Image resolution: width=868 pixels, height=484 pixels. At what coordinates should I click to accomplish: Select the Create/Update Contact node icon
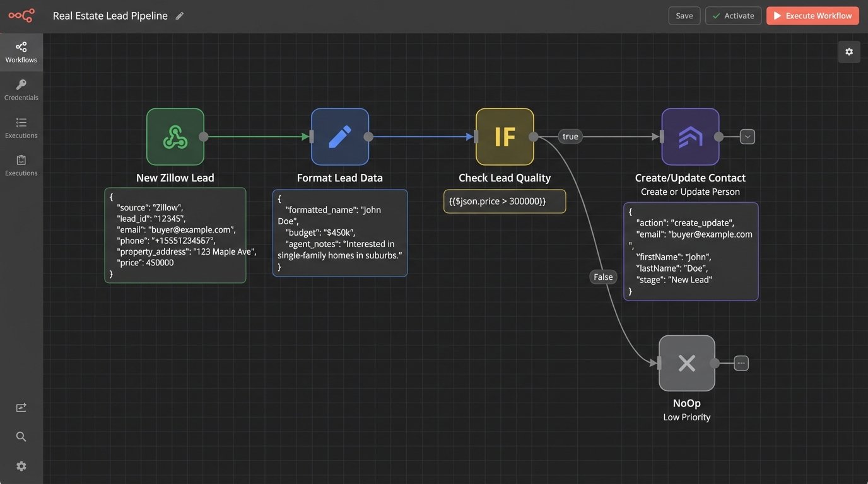click(690, 137)
